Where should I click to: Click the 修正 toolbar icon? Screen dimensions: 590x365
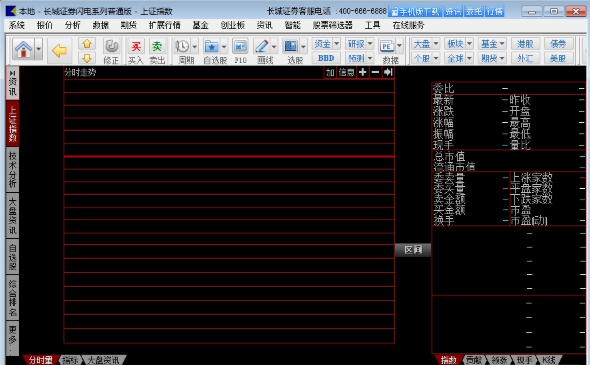coord(111,51)
